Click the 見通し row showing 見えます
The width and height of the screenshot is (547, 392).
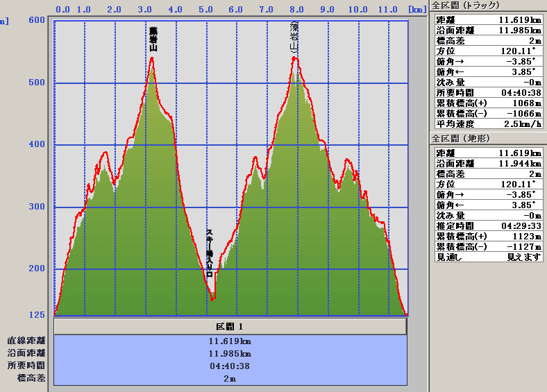pos(487,257)
